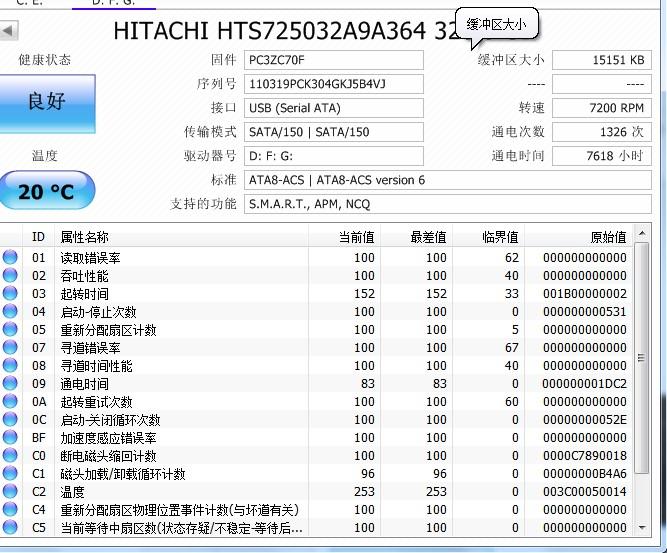Select the 加速度感应错误率 attribute name
This screenshot has height=553, width=667.
coord(108,438)
